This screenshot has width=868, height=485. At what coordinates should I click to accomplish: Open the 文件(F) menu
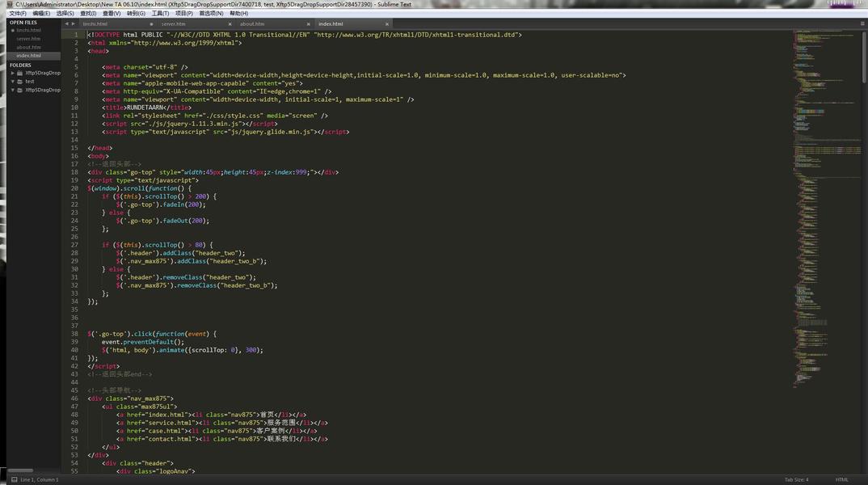coord(18,13)
